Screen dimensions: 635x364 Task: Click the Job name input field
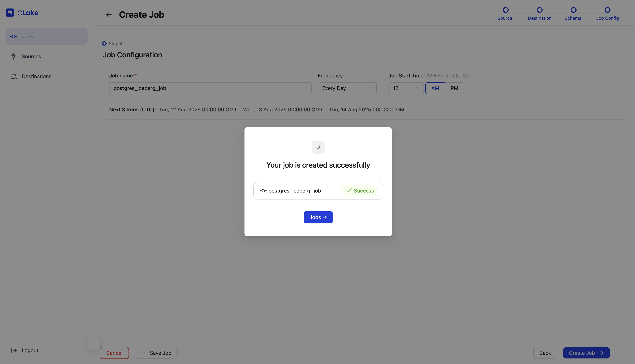coord(210,88)
